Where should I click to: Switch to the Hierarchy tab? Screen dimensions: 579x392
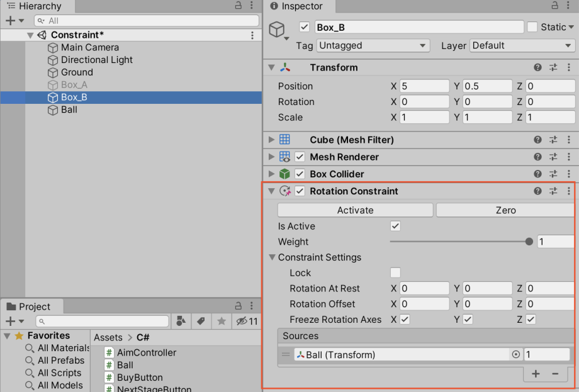click(x=35, y=6)
